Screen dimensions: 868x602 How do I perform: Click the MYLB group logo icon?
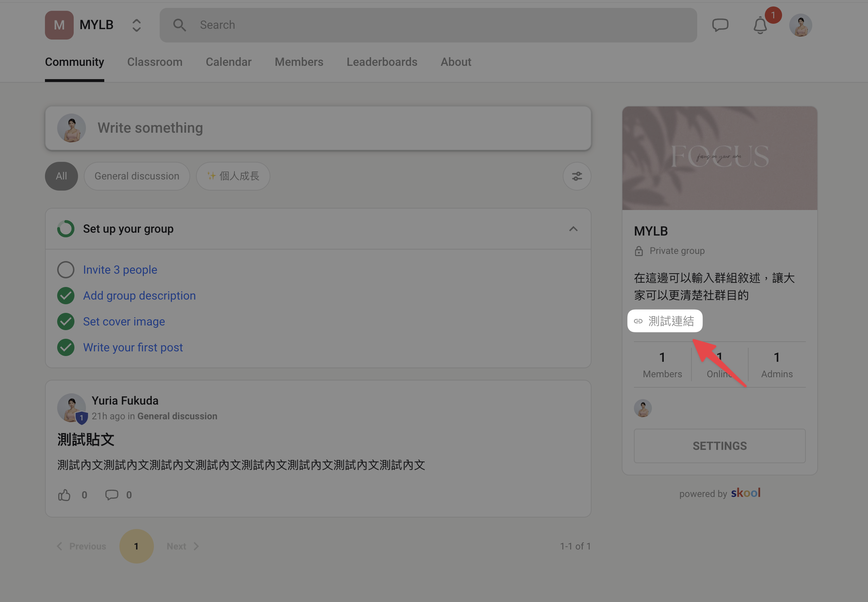click(59, 25)
